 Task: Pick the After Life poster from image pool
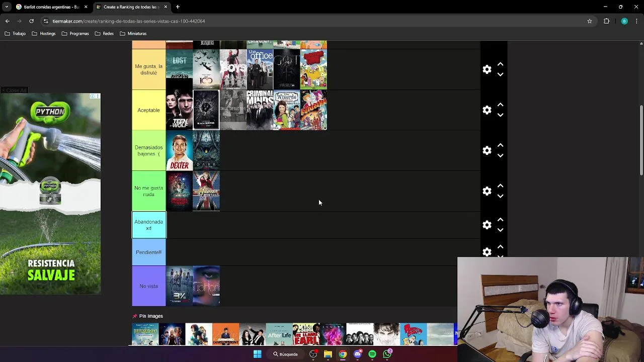[x=279, y=334]
